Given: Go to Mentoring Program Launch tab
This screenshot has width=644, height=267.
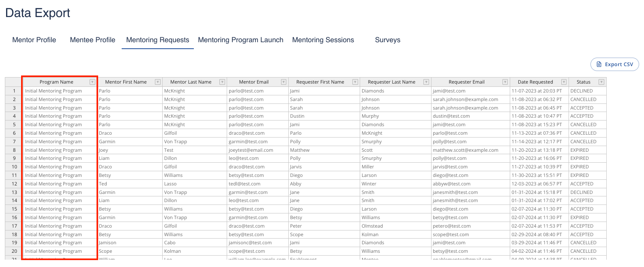Looking at the screenshot, I should [x=240, y=40].
